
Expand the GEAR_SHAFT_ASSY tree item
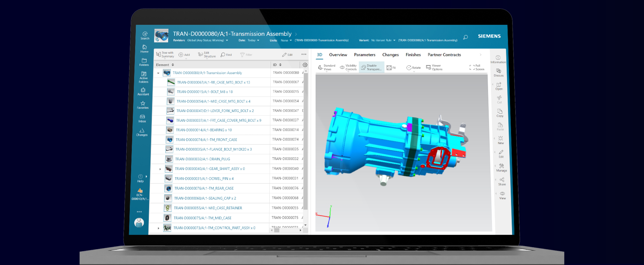tap(160, 169)
